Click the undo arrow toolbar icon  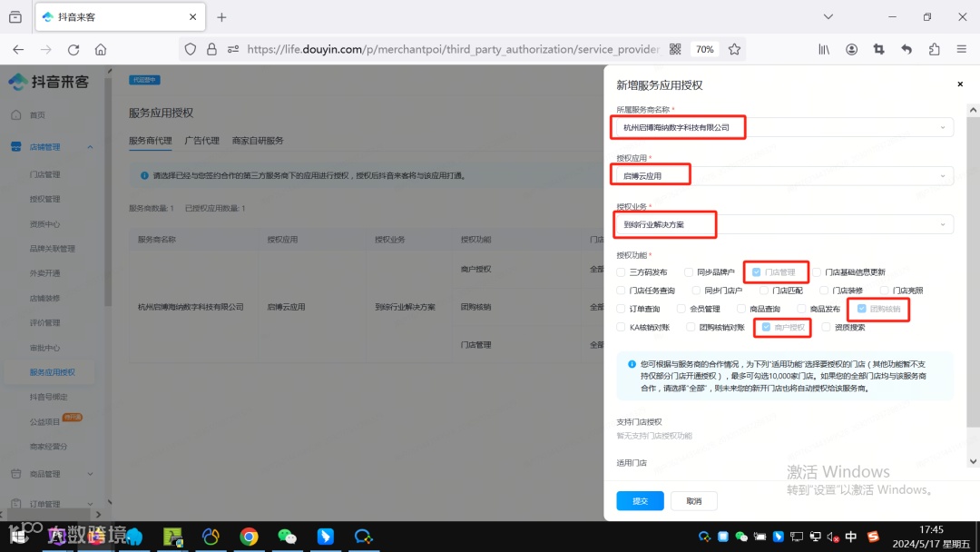906,49
